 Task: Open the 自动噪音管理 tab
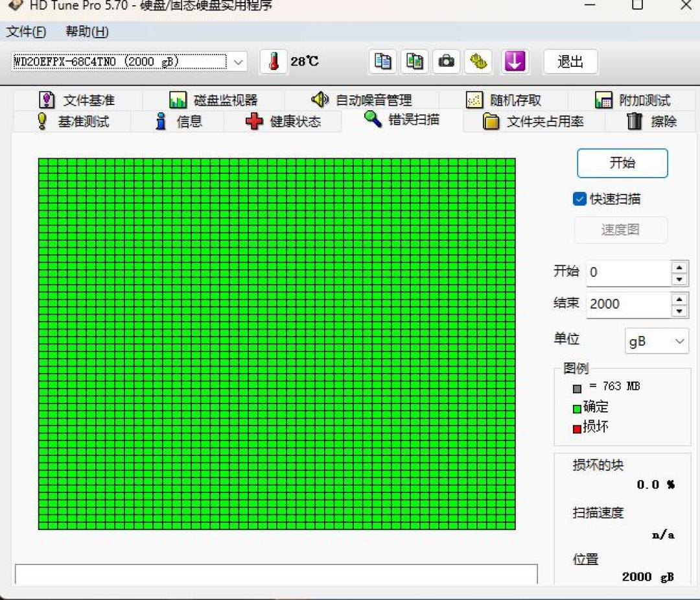[362, 100]
